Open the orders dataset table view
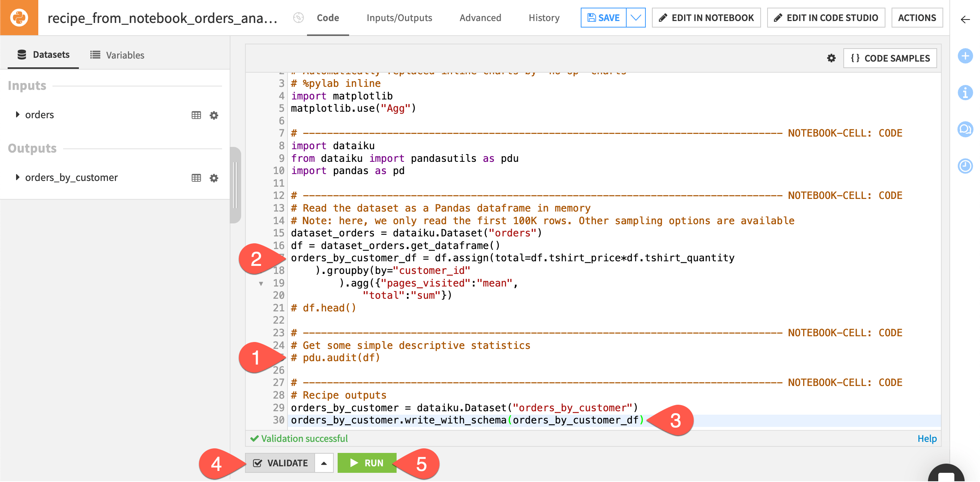 coord(196,114)
